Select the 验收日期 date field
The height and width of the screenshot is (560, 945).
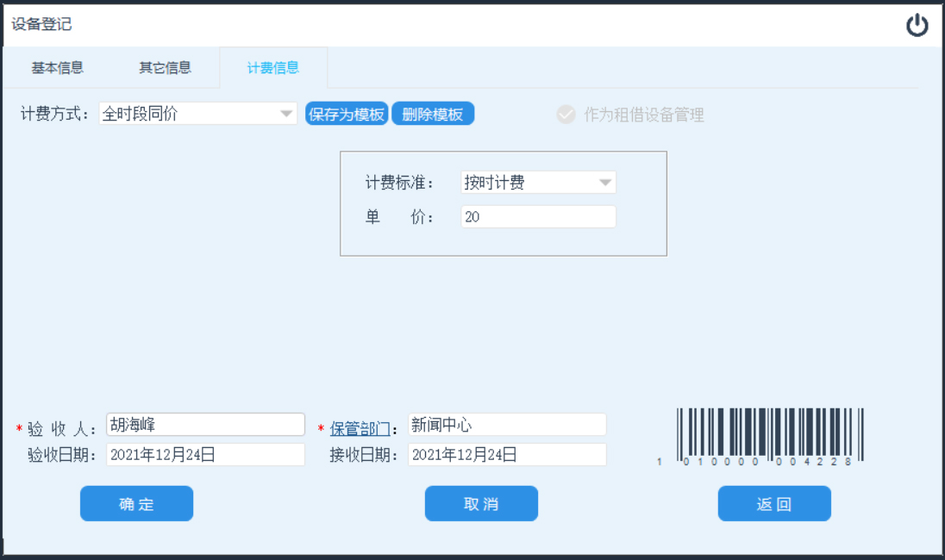click(205, 455)
